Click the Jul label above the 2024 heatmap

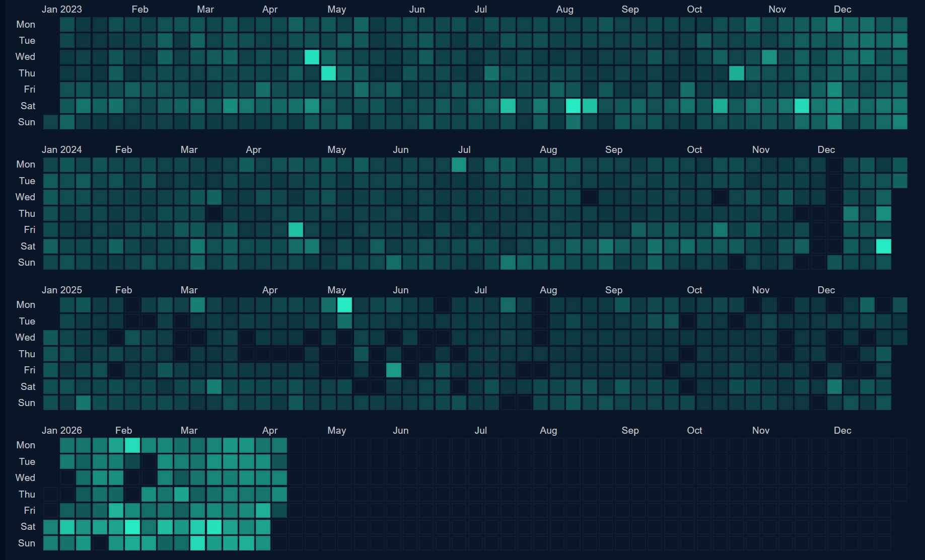coord(464,149)
